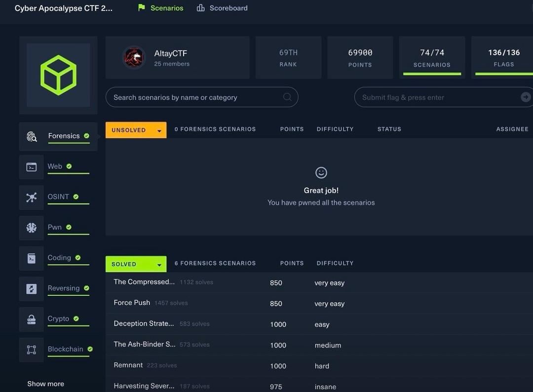Focus the Submit flag input field
This screenshot has height=392, width=533.
(x=444, y=97)
